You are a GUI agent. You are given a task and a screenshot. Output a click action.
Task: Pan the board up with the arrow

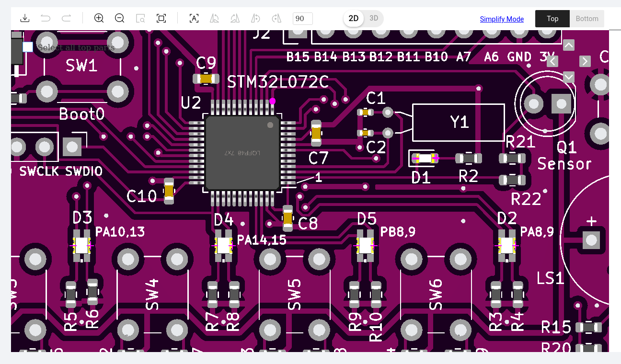click(569, 45)
